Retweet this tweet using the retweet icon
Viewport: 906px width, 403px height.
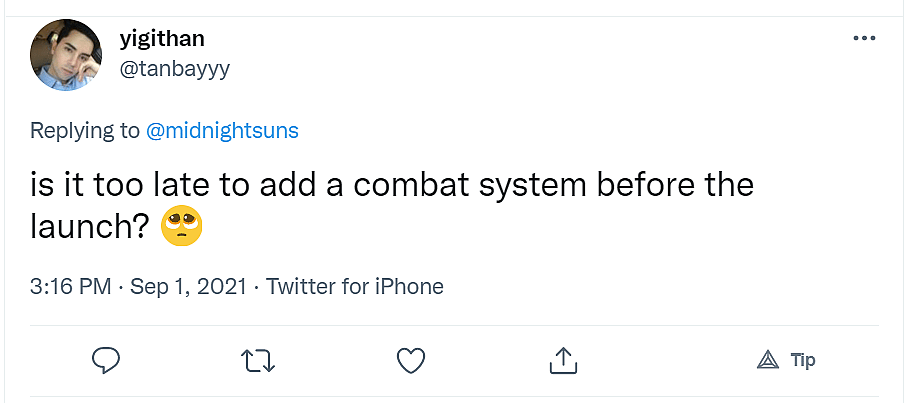[x=259, y=360]
